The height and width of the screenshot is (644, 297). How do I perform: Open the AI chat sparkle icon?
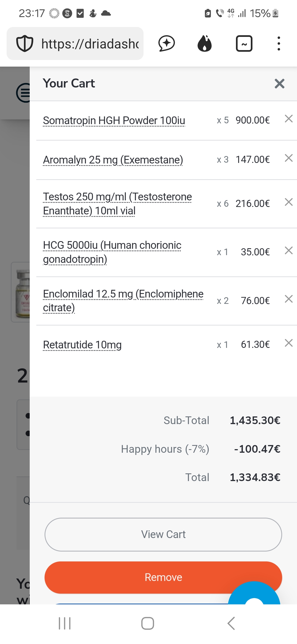(167, 43)
